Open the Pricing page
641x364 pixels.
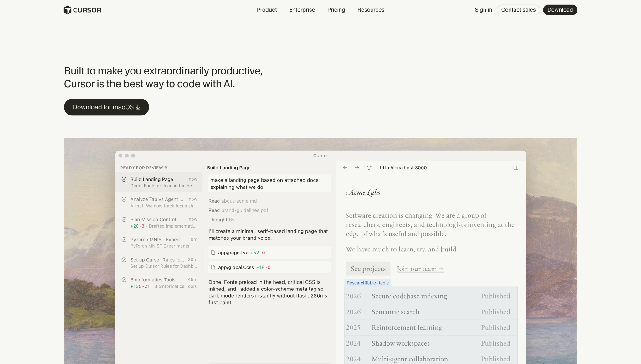pyautogui.click(x=336, y=10)
